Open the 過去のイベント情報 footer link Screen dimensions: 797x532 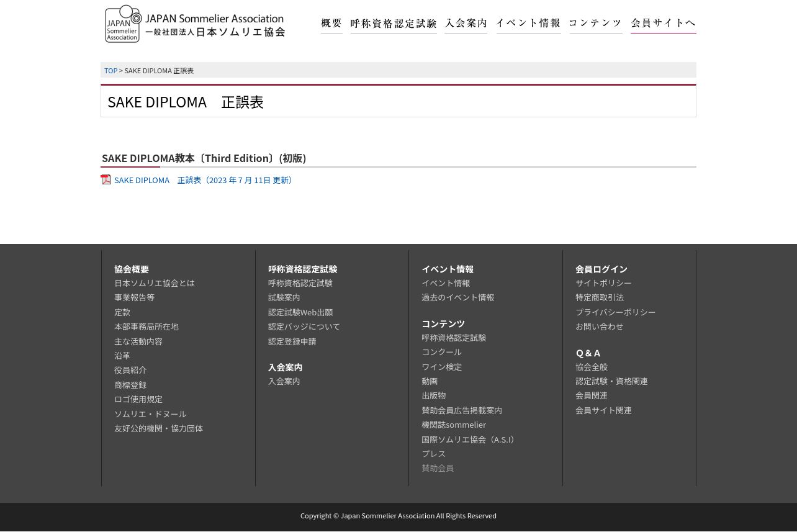coord(458,297)
